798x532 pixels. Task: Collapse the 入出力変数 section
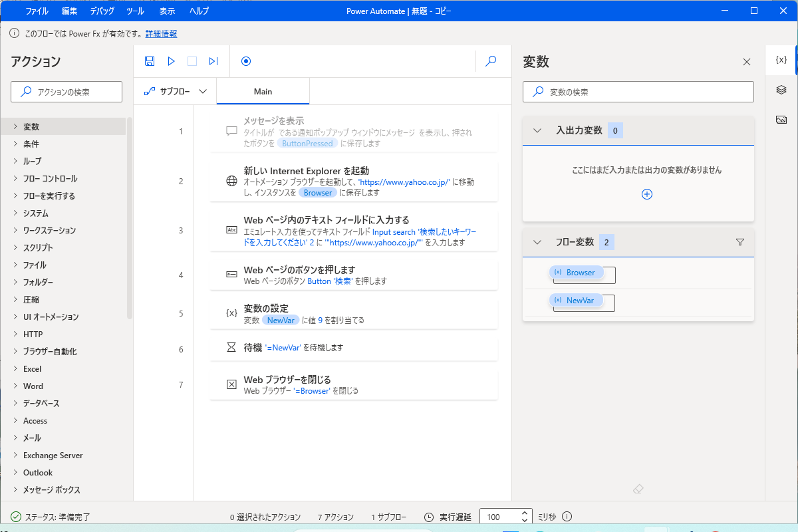click(537, 130)
